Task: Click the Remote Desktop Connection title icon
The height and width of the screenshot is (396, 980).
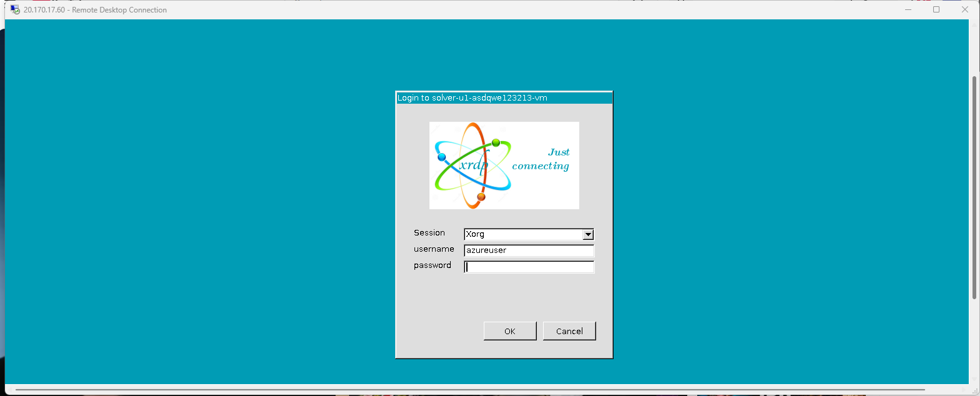Action: pos(15,9)
